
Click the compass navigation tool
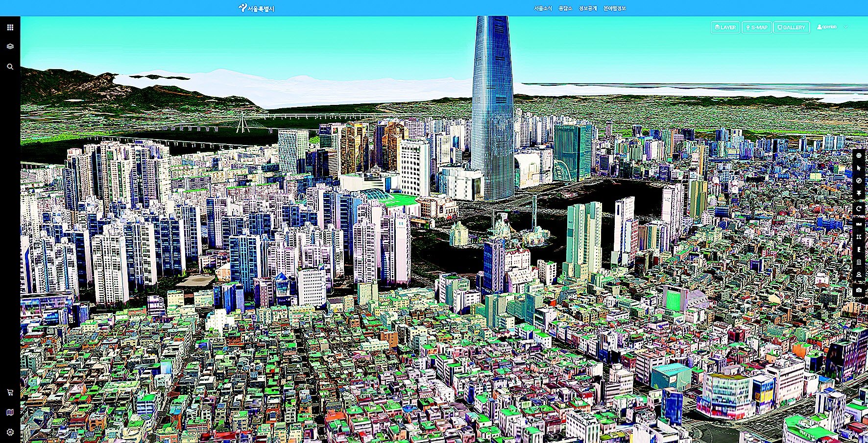point(859,181)
